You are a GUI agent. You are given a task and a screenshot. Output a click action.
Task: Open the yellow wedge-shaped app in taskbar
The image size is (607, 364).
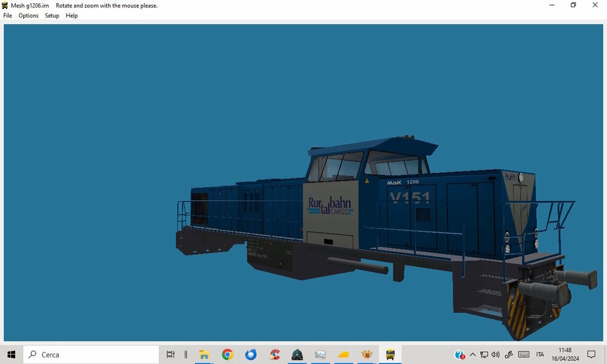[x=344, y=354]
